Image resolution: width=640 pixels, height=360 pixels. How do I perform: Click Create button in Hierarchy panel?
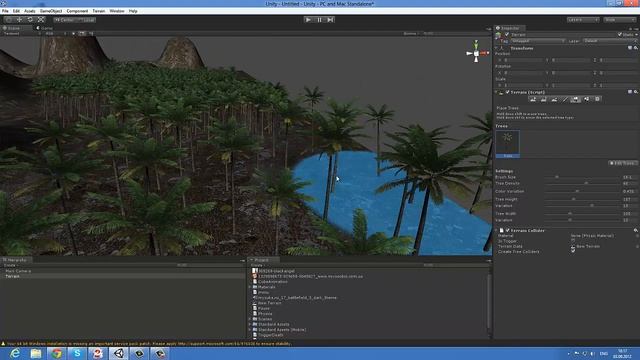[10, 265]
